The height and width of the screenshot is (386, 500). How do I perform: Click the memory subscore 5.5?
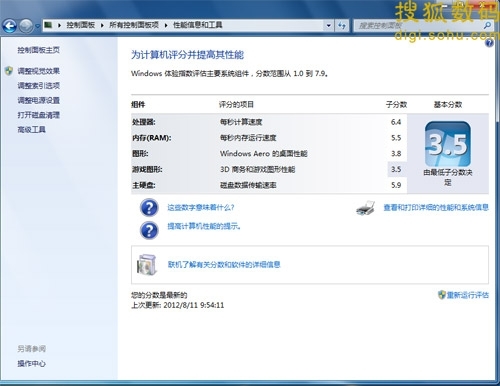(396, 138)
